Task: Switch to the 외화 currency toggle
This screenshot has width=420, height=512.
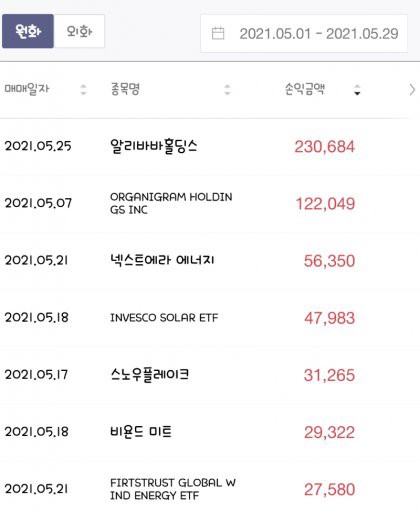Action: (x=79, y=31)
